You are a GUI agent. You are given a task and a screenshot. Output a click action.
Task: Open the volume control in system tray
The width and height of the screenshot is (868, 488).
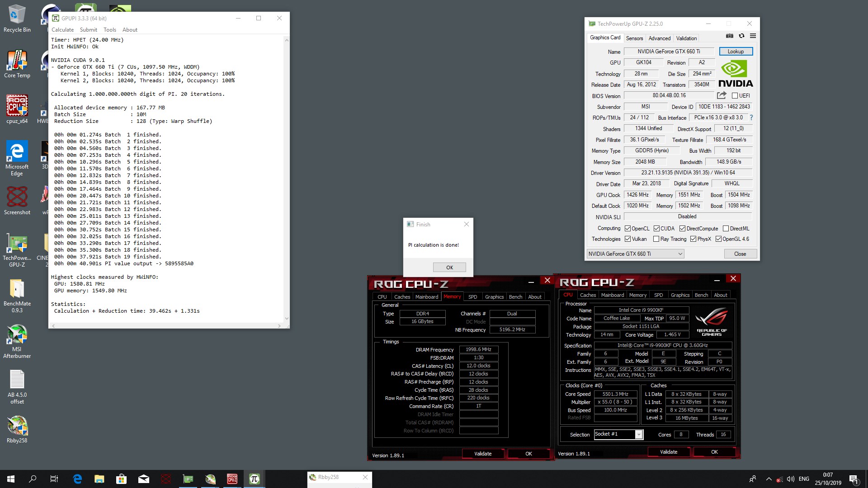(x=790, y=479)
